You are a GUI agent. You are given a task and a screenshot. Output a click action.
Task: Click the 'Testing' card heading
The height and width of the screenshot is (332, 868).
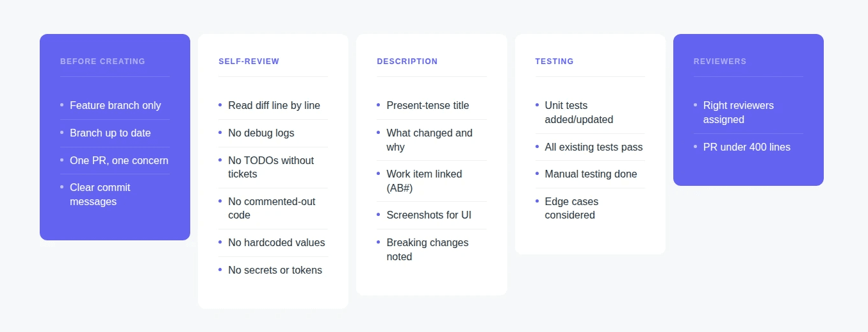click(554, 62)
